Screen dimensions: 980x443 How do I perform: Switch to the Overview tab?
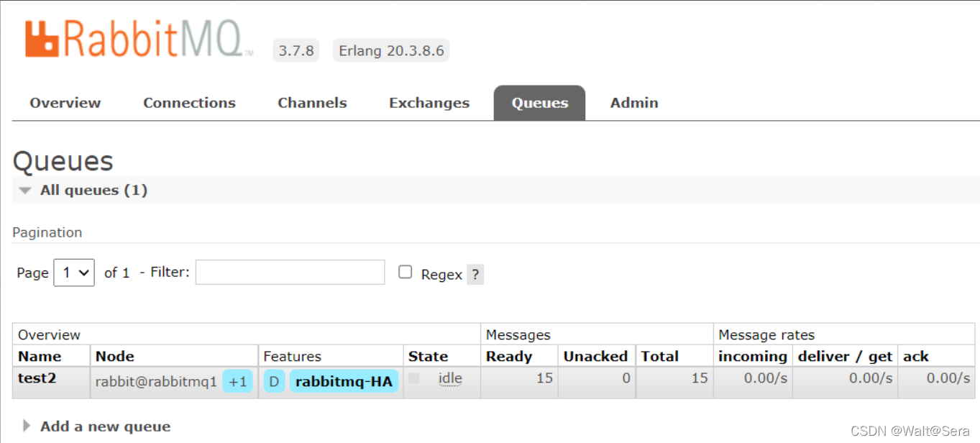65,103
